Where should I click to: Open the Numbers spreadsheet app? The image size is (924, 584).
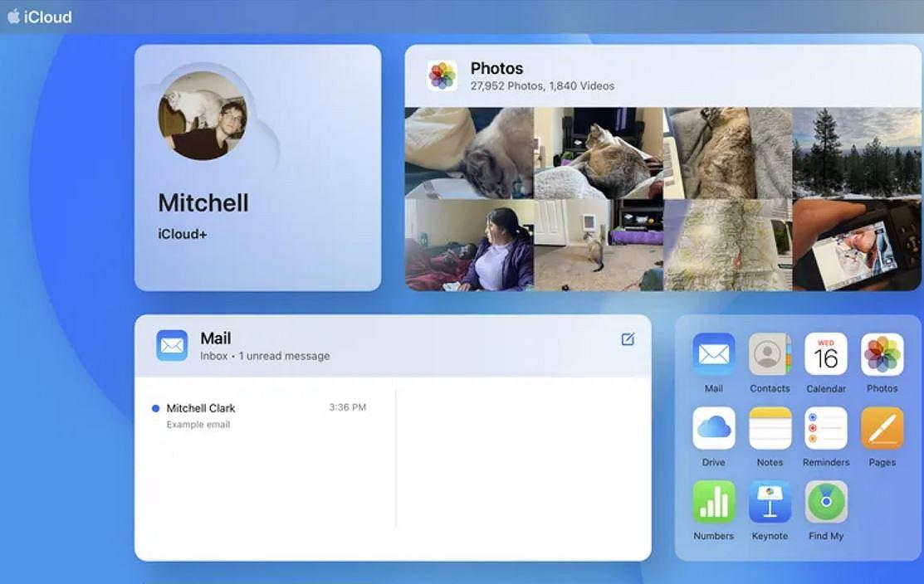[x=712, y=504]
